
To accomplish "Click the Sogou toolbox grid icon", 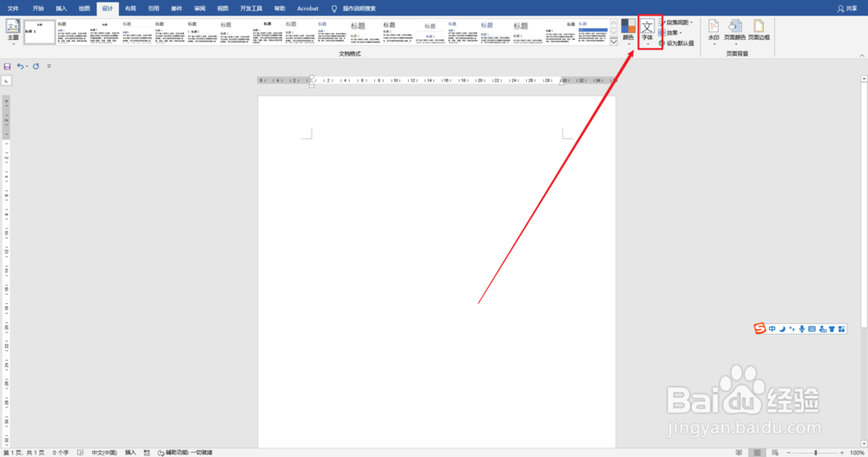I will (x=841, y=329).
